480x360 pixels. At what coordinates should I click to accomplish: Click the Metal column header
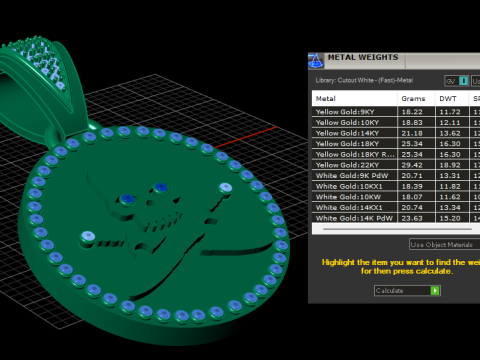(354, 99)
